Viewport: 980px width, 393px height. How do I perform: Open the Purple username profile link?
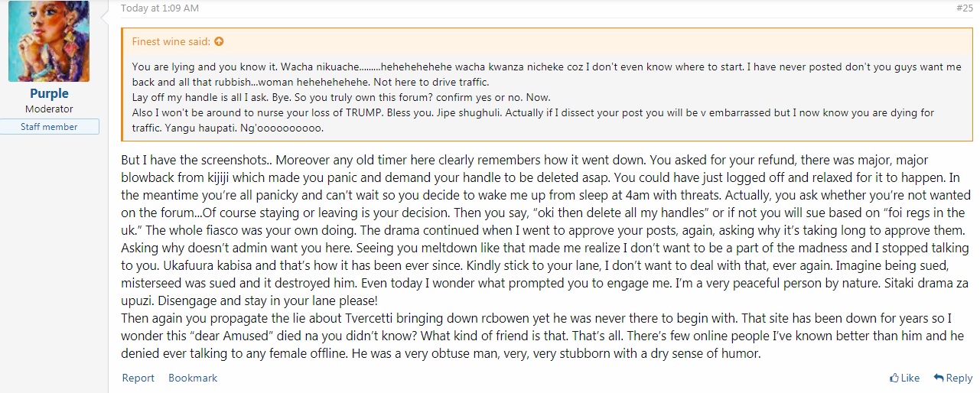pyautogui.click(x=49, y=93)
